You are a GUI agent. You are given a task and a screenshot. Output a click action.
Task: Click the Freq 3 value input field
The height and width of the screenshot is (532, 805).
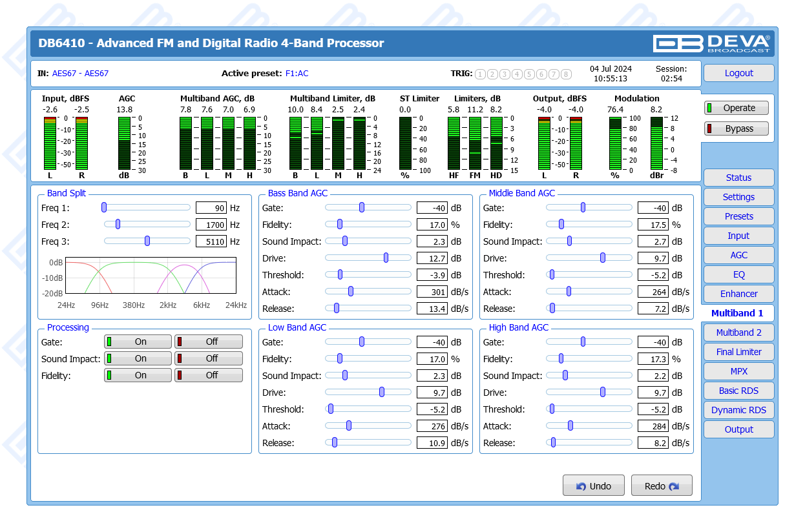[211, 241]
